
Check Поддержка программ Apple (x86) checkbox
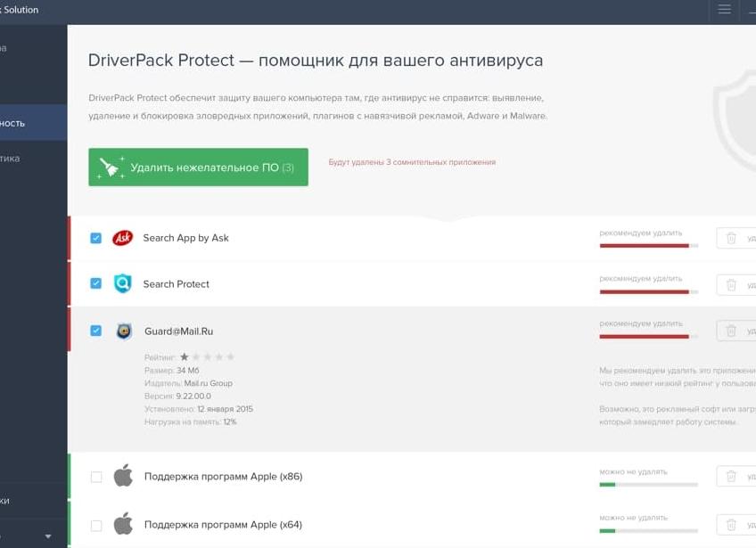(96, 477)
